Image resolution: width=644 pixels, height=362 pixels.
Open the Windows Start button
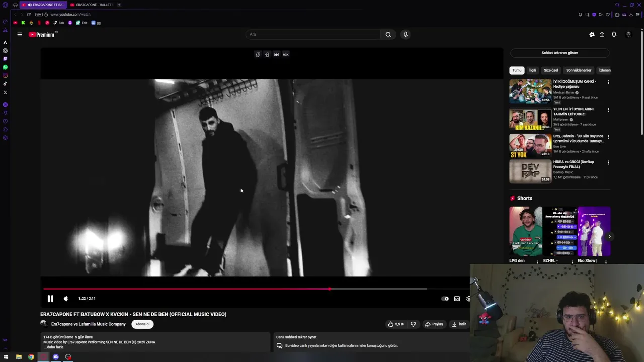[x=6, y=357]
